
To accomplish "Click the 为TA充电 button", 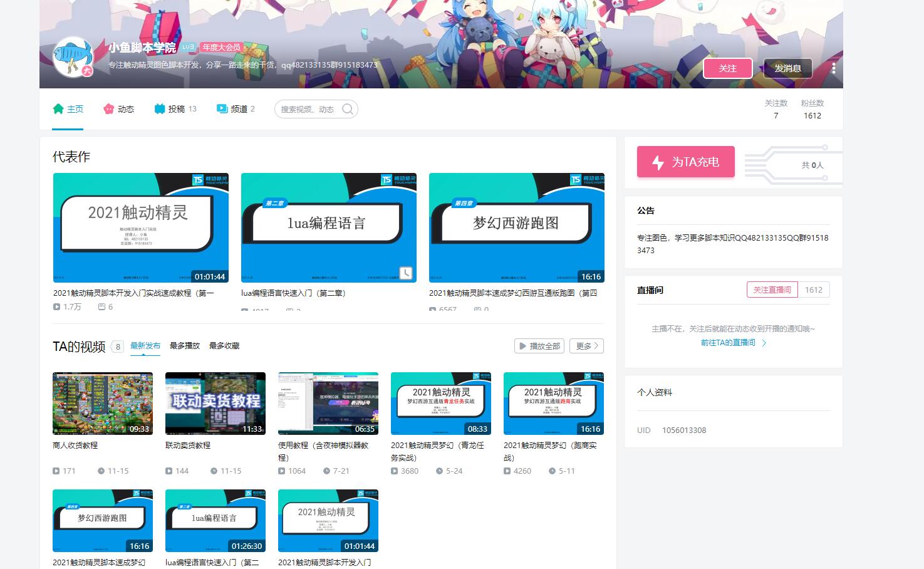I will 686,162.
